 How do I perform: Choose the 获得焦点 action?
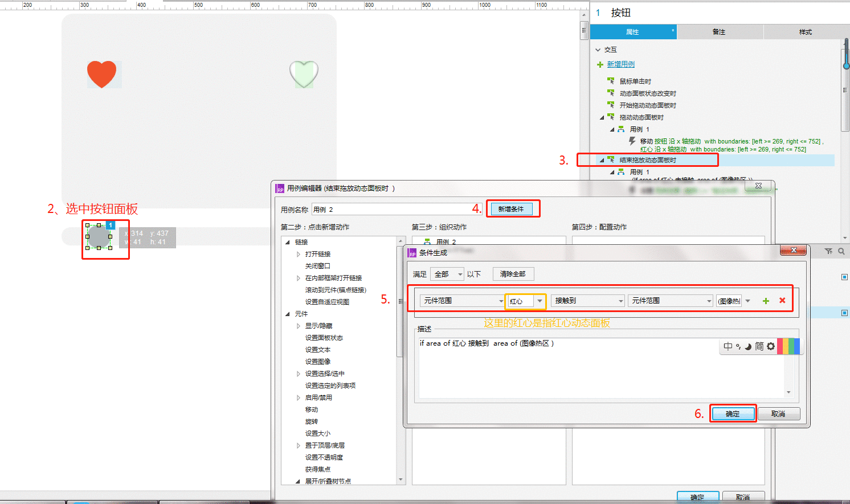318,469
